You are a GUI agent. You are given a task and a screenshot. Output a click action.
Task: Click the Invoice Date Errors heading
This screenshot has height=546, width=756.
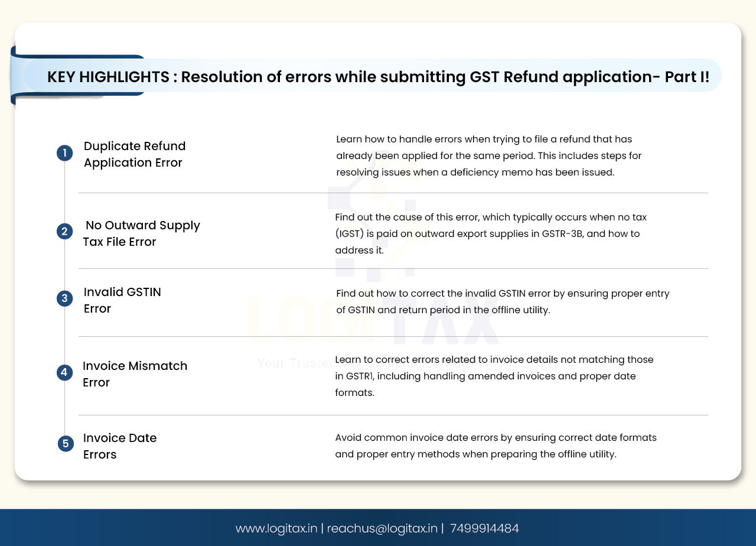[x=120, y=446]
